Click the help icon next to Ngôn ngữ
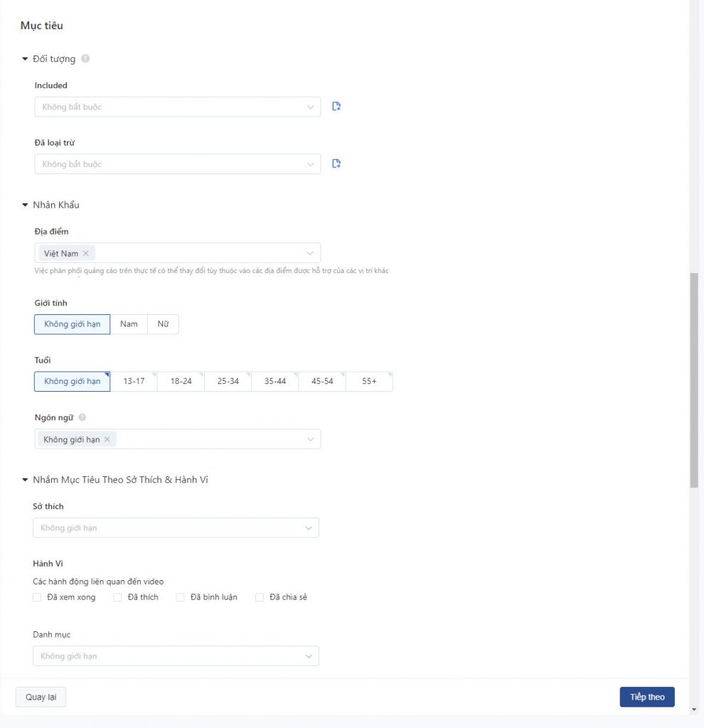Image resolution: width=704 pixels, height=728 pixels. pos(82,417)
